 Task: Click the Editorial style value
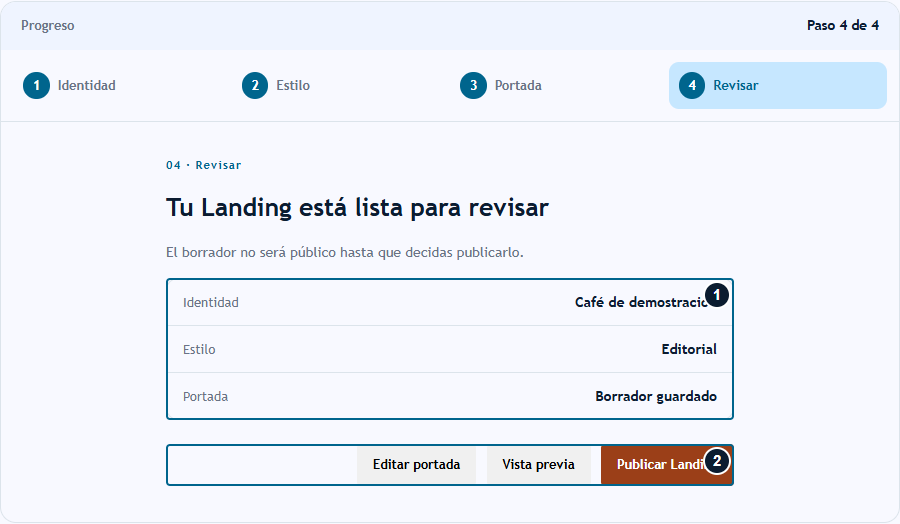point(689,350)
